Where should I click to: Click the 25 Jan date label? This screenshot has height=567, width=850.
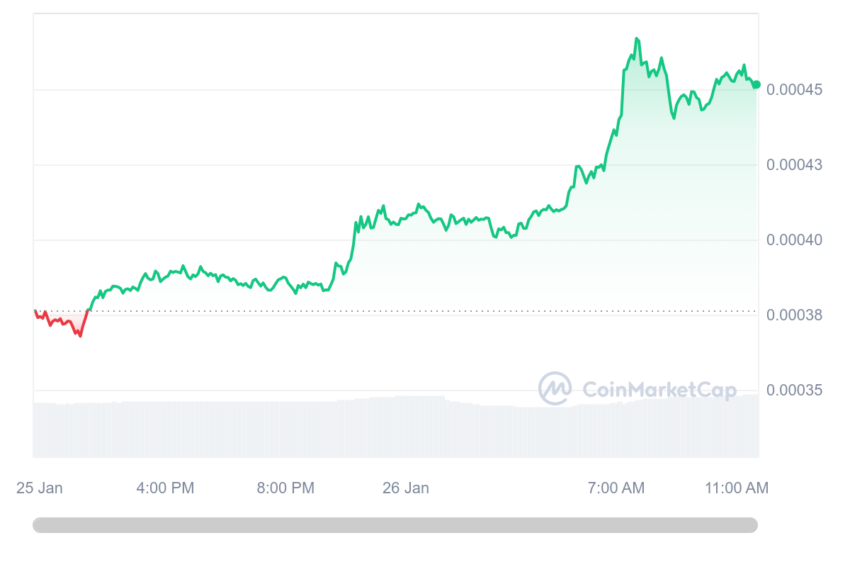coord(40,488)
